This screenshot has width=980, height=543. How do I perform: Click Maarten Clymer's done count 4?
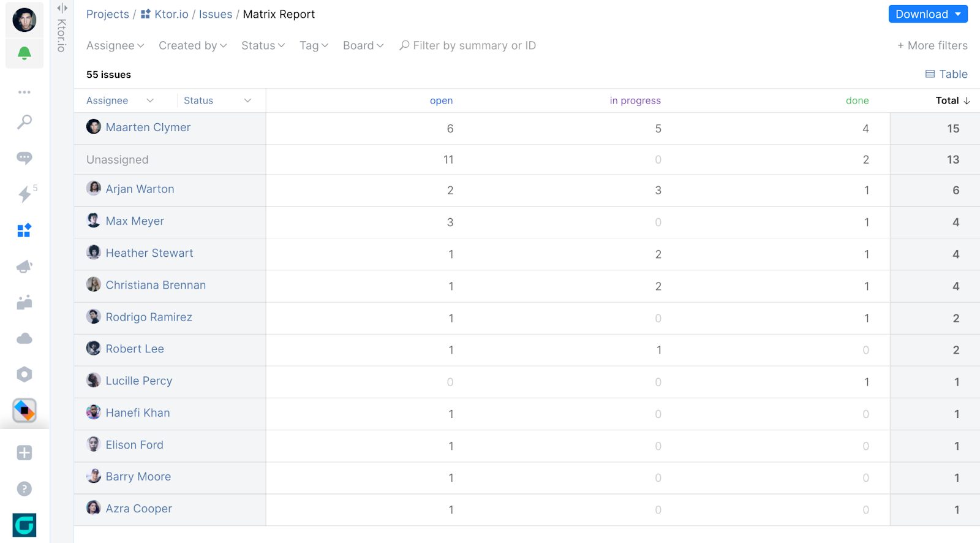[x=865, y=129]
